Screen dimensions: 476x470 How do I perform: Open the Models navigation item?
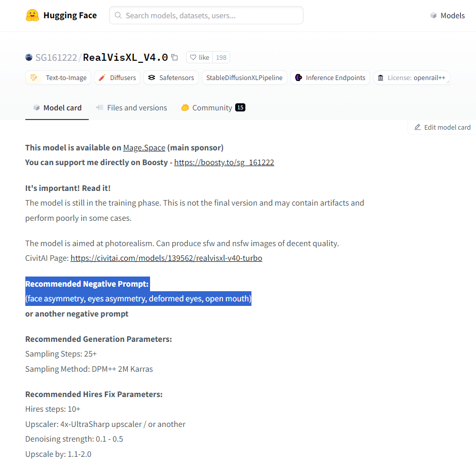(x=447, y=15)
